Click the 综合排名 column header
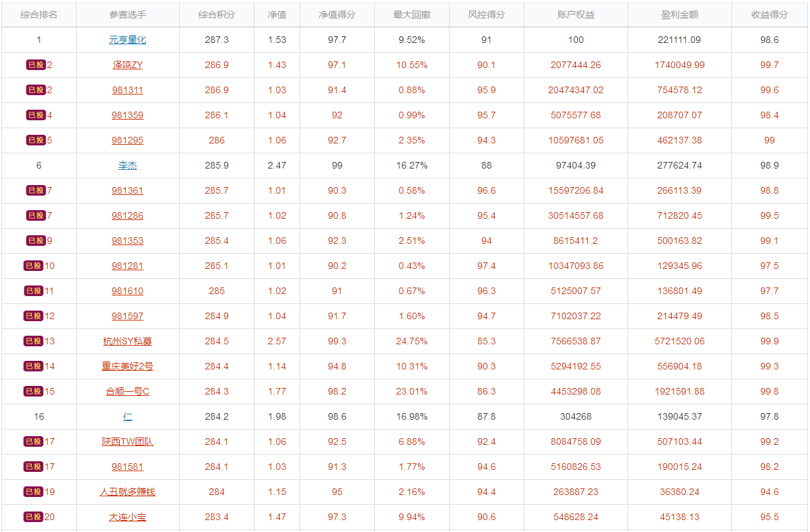 tap(39, 15)
